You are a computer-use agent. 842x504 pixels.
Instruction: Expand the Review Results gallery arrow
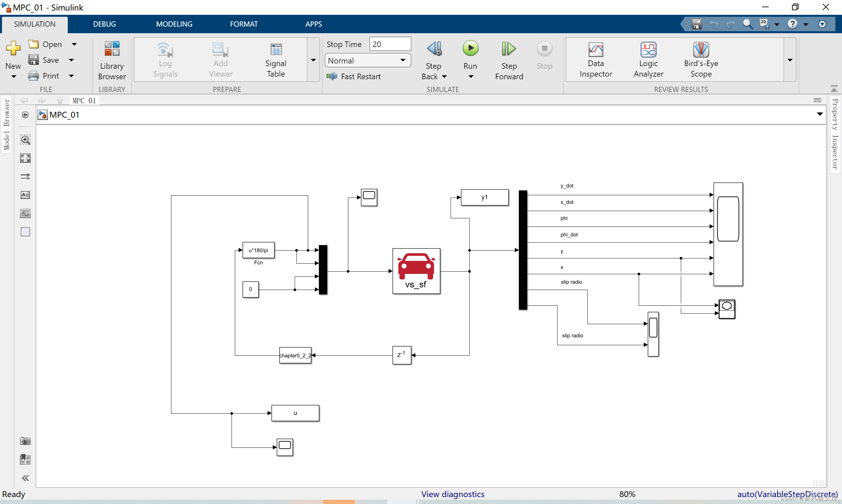pyautogui.click(x=790, y=60)
